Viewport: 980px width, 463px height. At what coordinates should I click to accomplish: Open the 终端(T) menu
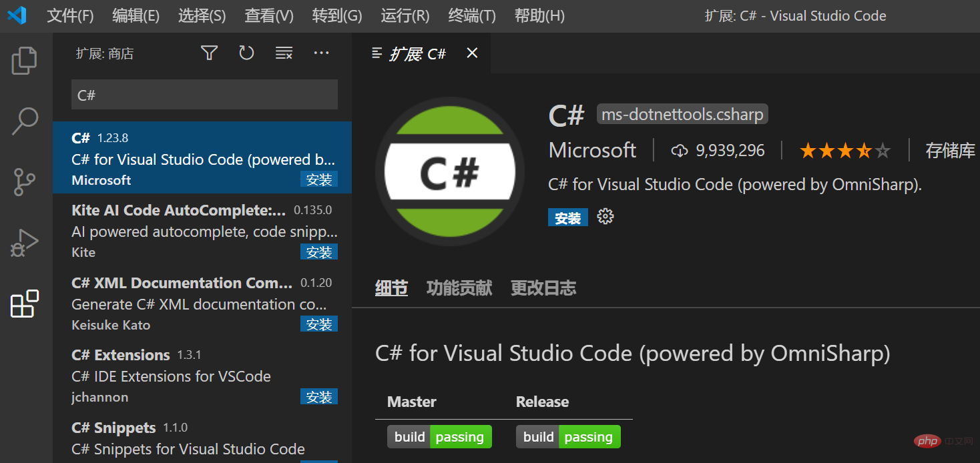pos(471,15)
